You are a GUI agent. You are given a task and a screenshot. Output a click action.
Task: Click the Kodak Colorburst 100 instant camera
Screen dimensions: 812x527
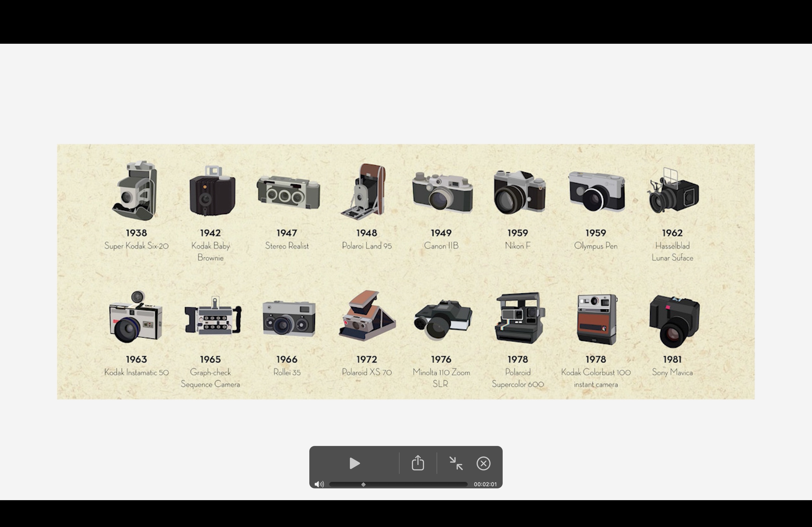(x=596, y=319)
